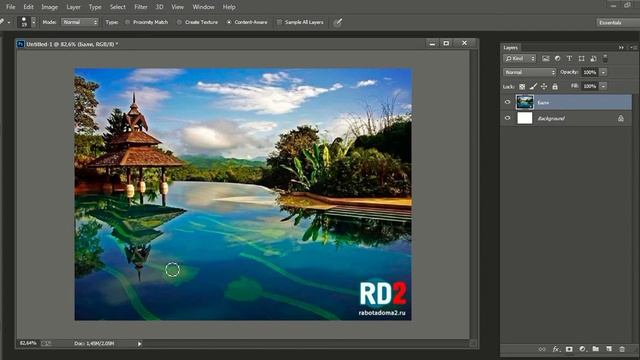Image resolution: width=640 pixels, height=360 pixels.
Task: Click the link layers icon
Action: pyautogui.click(x=542, y=349)
